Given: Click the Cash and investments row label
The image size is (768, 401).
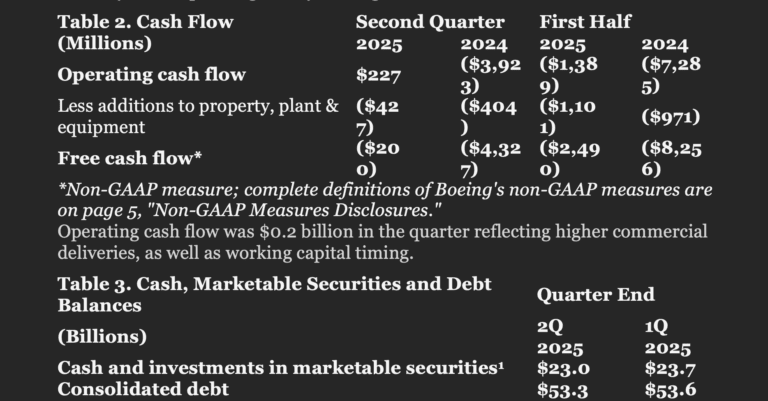Looking at the screenshot, I should tap(281, 368).
